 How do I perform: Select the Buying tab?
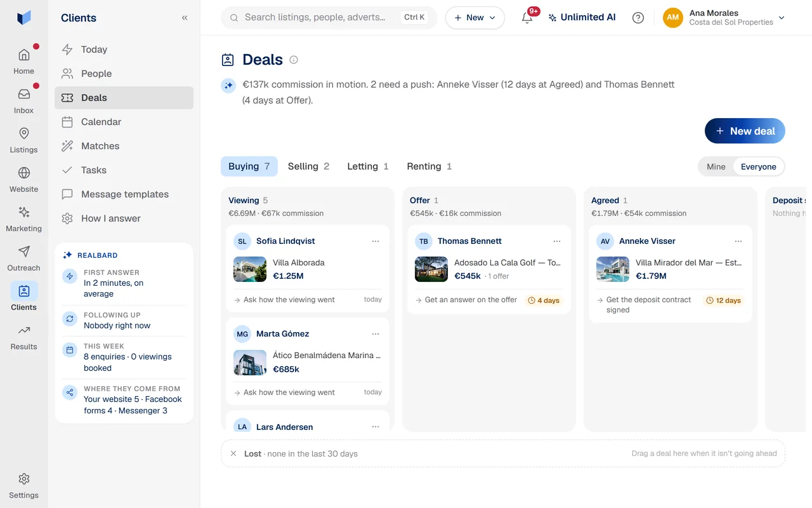(x=249, y=166)
